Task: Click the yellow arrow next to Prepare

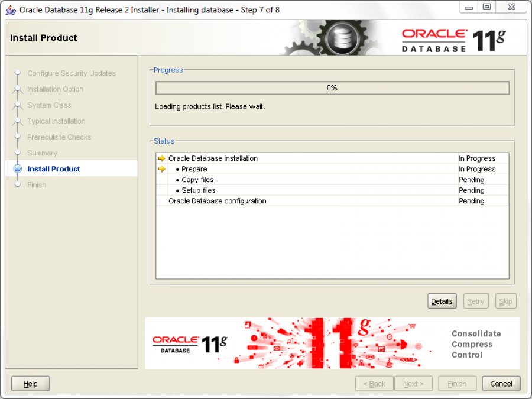Action: pyautogui.click(x=161, y=169)
